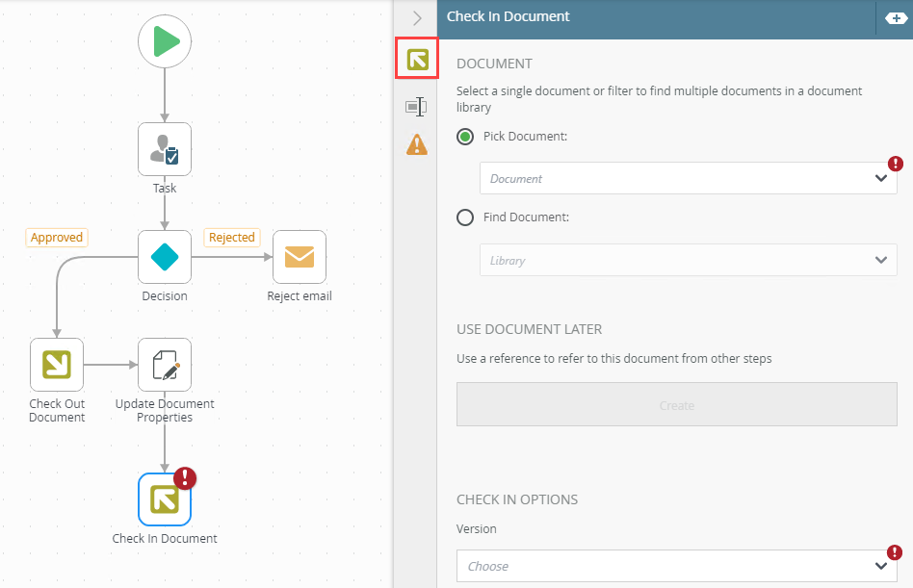Click the Reject email step icon
913x588 pixels.
click(x=300, y=257)
